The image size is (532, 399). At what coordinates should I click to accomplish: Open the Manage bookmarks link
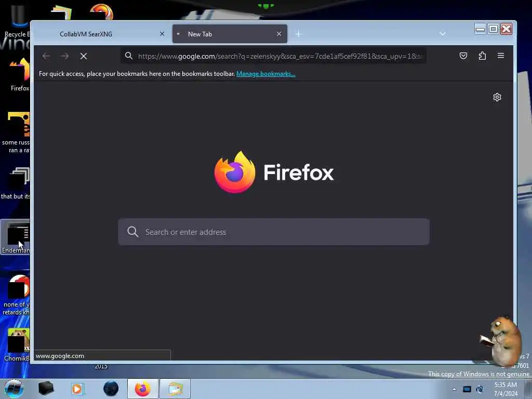tap(265, 74)
